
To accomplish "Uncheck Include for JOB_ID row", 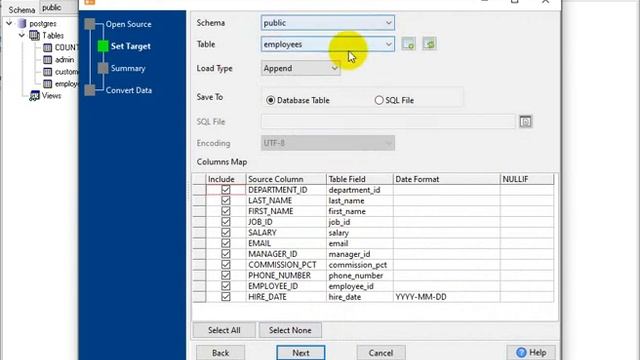I will pos(226,222).
